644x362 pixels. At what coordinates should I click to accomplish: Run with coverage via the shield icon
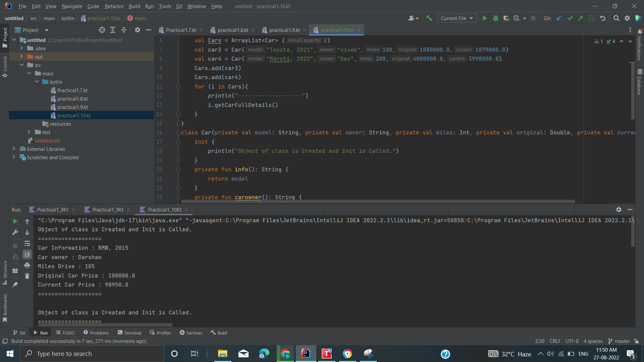pyautogui.click(x=506, y=18)
